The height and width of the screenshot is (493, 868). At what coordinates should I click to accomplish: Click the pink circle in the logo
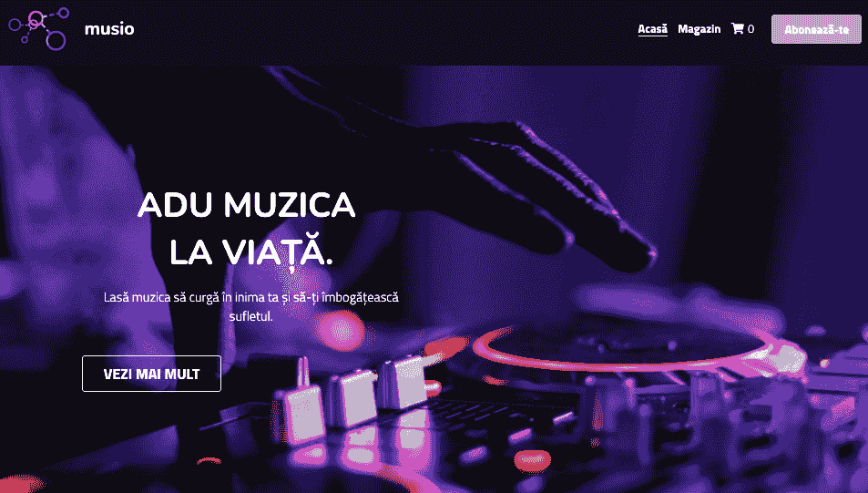pos(36,19)
